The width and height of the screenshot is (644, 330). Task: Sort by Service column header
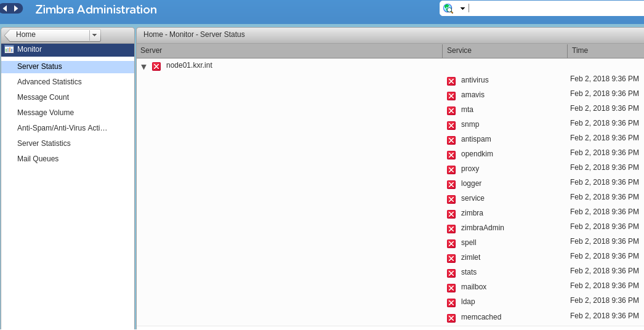click(505, 50)
